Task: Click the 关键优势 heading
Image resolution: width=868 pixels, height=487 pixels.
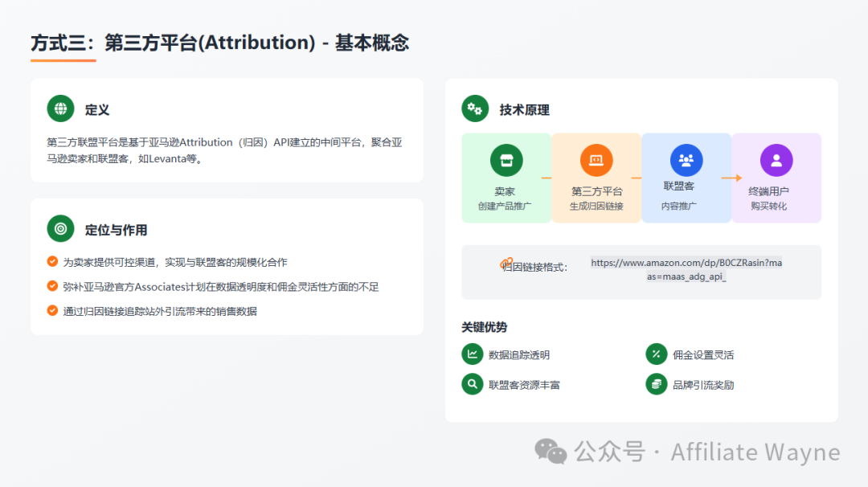Action: [485, 327]
